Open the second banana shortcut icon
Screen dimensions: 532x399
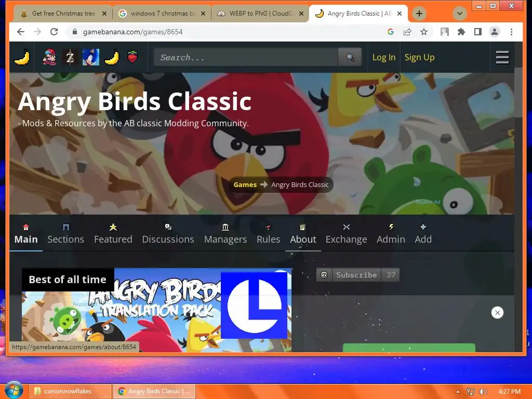(112, 57)
